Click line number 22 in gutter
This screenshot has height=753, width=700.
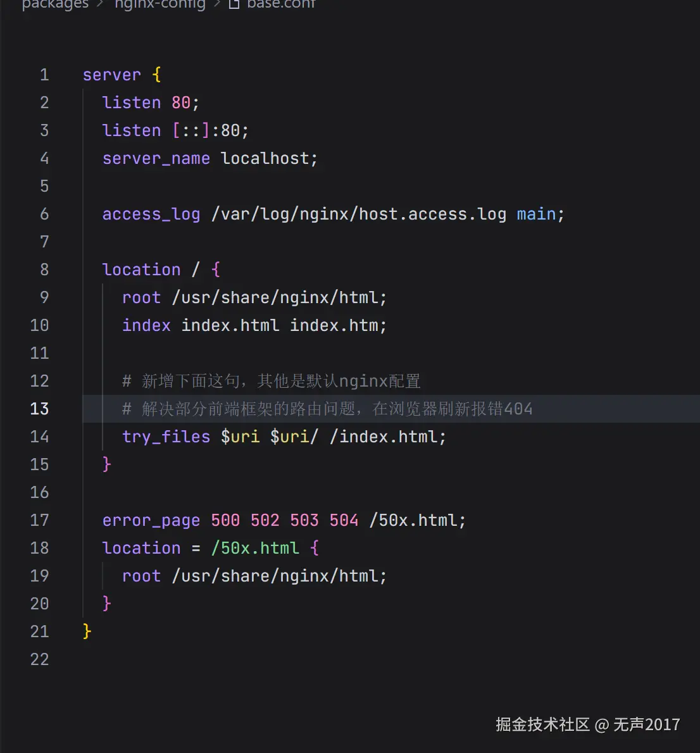point(39,659)
